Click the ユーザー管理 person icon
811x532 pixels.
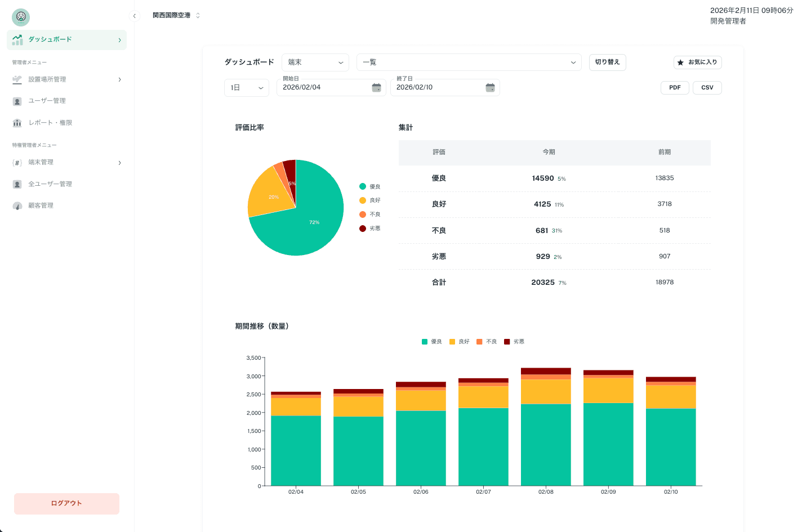17,101
